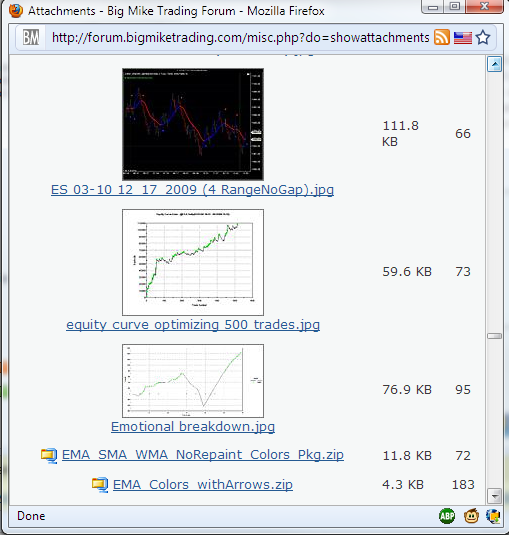Click the US flag icon in address bar
The width and height of the screenshot is (509, 535).
coord(463,38)
